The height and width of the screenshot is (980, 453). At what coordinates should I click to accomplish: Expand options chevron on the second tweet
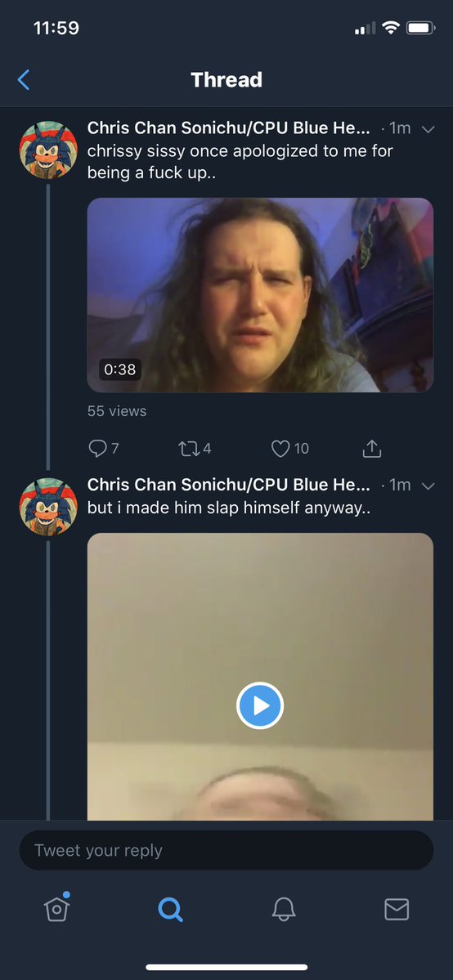(x=428, y=486)
